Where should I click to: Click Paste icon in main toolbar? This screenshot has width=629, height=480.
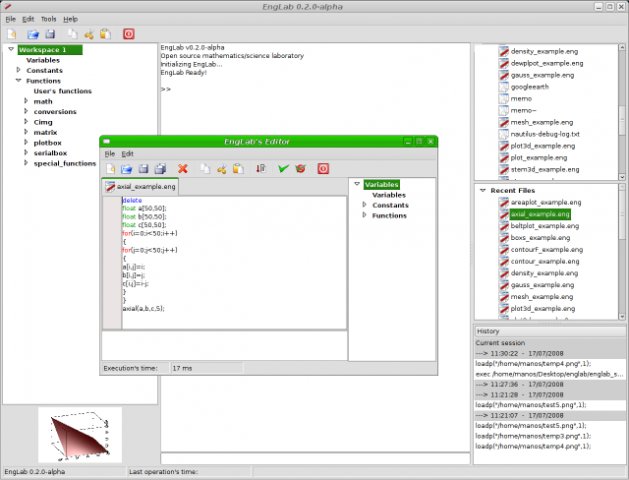[106, 34]
